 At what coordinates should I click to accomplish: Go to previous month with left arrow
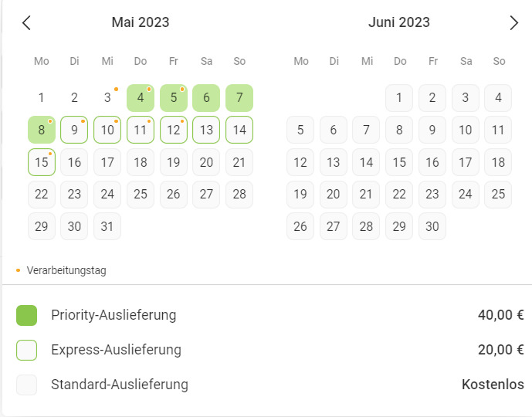[26, 22]
